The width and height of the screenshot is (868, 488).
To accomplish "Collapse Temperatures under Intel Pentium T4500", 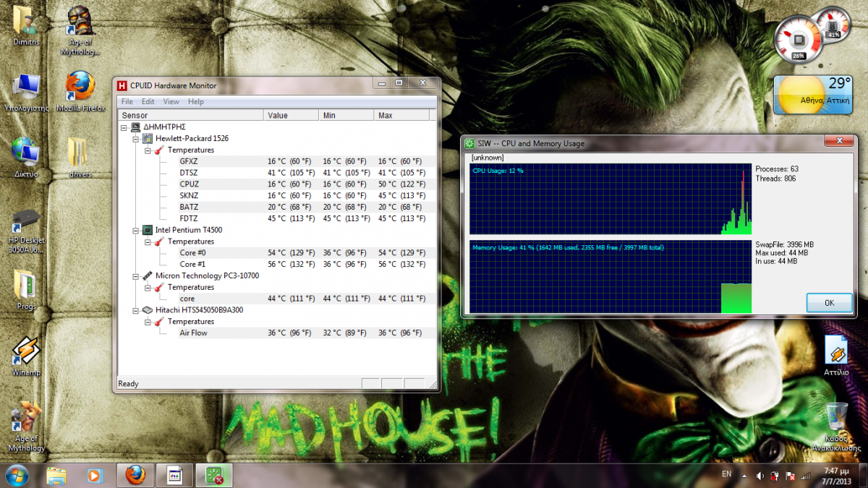I will click(148, 241).
